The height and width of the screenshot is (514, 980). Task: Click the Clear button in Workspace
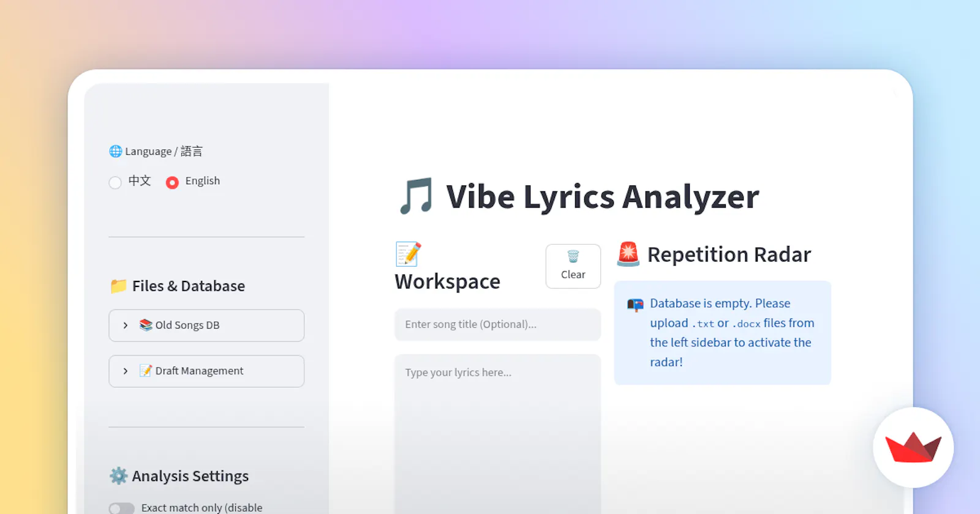click(x=573, y=266)
